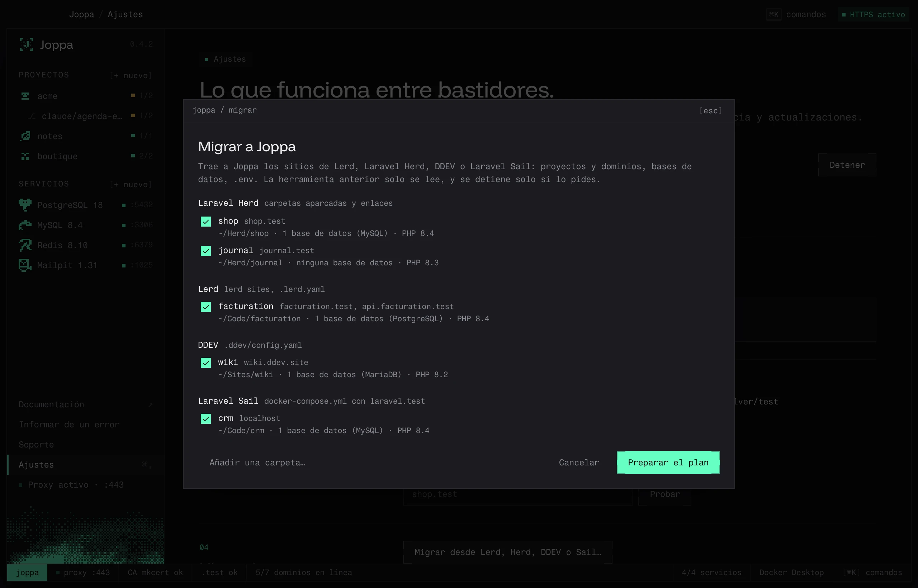Click the MySQL 8.4 service icon
The width and height of the screenshot is (918, 588).
click(25, 225)
